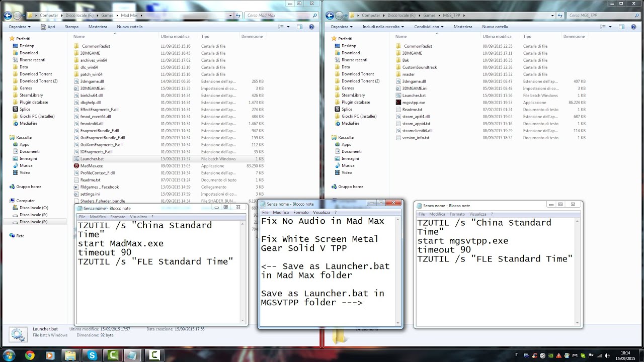Click Games breadcrumb in Mad Max address bar
Viewport: 644px width, 362px height.
[108, 16]
